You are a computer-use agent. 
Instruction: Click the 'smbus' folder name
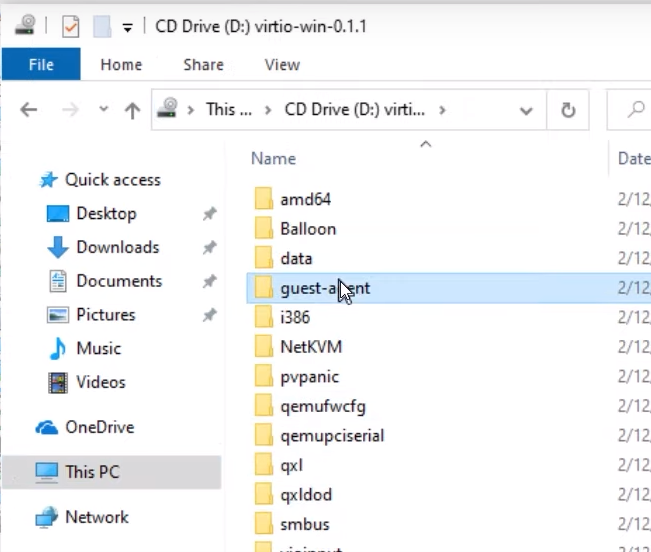pos(305,525)
